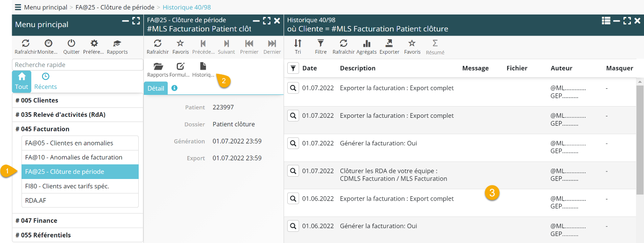Click the Menu principal breadcrumb link
Viewport: 644px width, 243px height.
pos(45,7)
